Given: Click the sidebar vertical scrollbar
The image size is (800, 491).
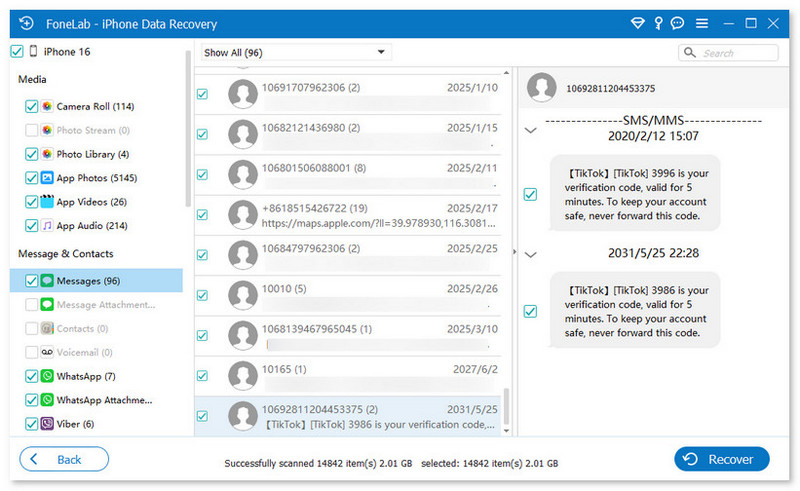Looking at the screenshot, I should coord(188,128).
